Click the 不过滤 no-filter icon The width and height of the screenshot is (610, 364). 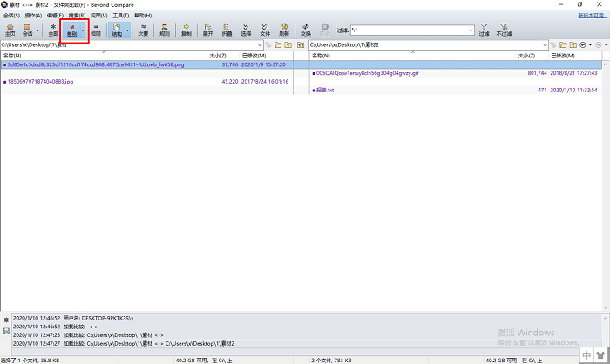[504, 30]
